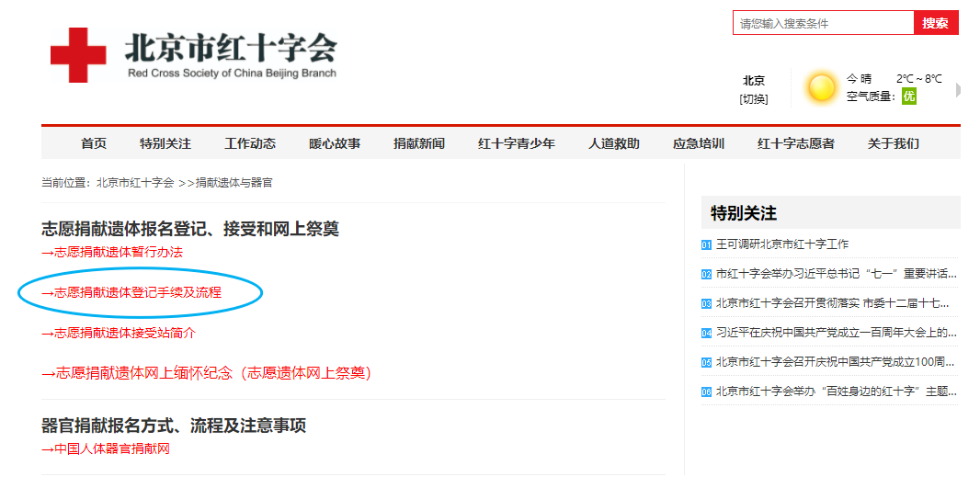Click the 02 badge in 特别关注 list
The width and height of the screenshot is (980, 488).
(706, 274)
